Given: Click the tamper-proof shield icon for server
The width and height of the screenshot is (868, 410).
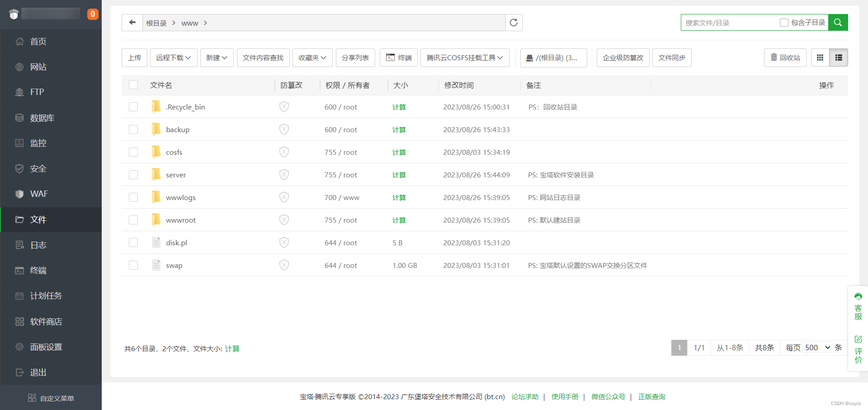Looking at the screenshot, I should (284, 175).
